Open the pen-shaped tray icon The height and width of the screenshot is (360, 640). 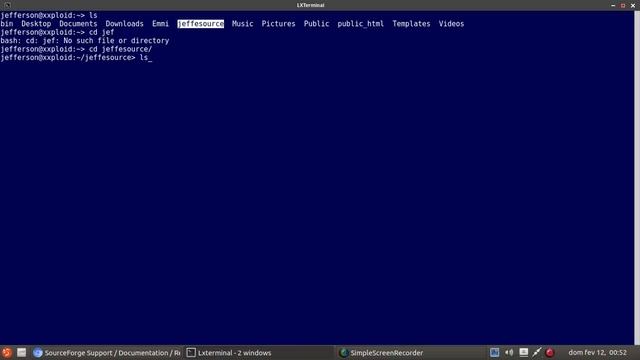point(537,353)
